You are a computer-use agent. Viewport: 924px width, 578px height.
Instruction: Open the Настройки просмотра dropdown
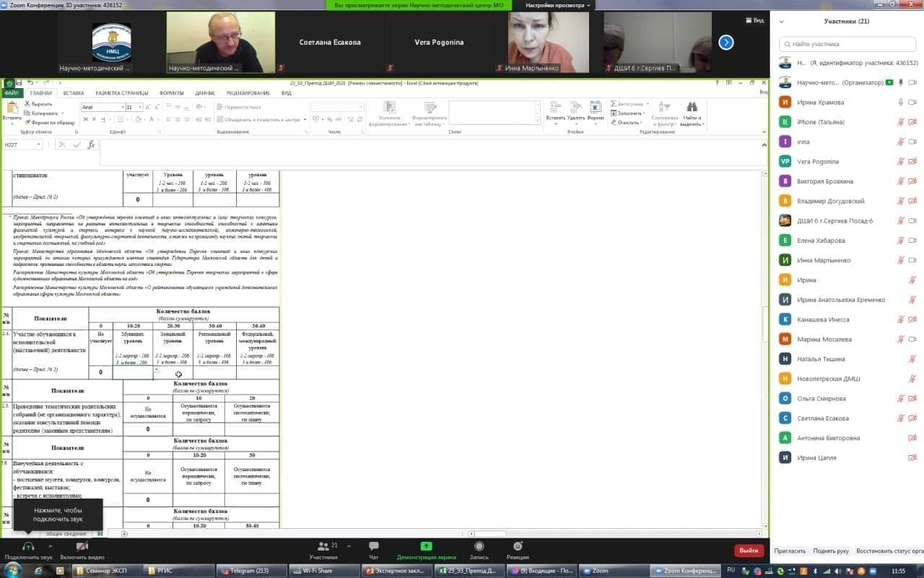coord(558,5)
